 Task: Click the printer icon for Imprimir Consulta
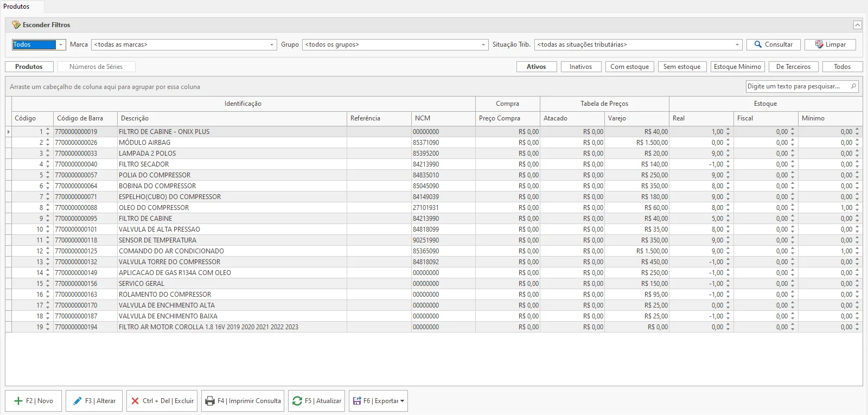point(210,401)
